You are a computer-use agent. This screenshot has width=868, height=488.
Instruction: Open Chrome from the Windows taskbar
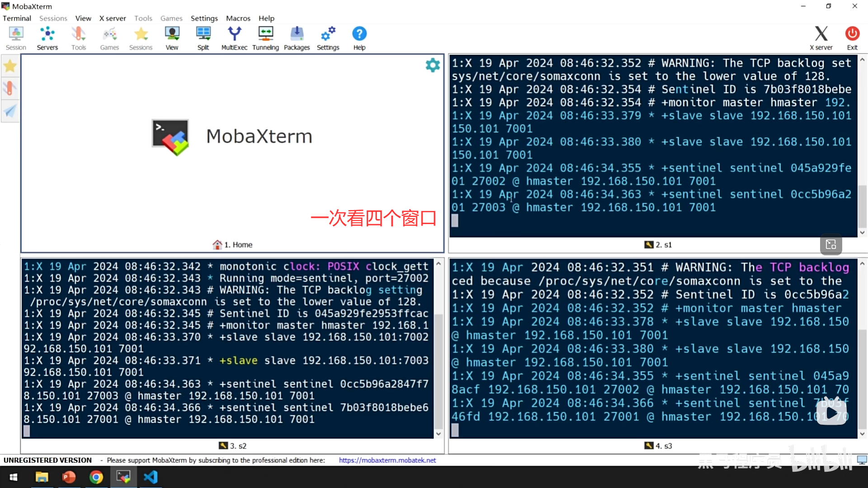tap(96, 477)
